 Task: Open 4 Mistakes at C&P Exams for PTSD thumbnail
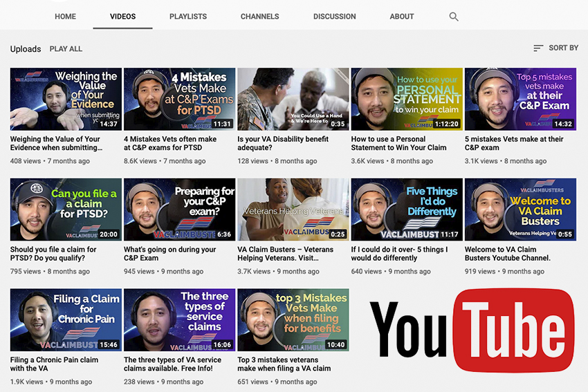pyautogui.click(x=180, y=99)
